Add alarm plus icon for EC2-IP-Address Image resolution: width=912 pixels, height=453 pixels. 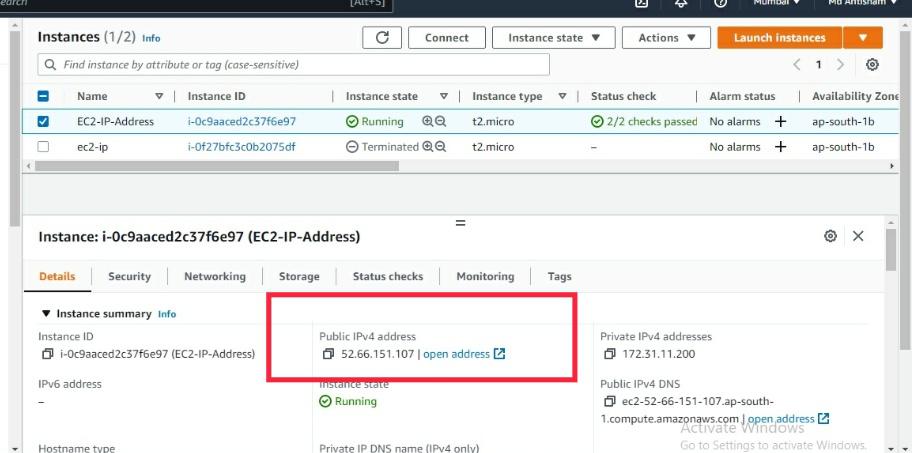(x=781, y=122)
